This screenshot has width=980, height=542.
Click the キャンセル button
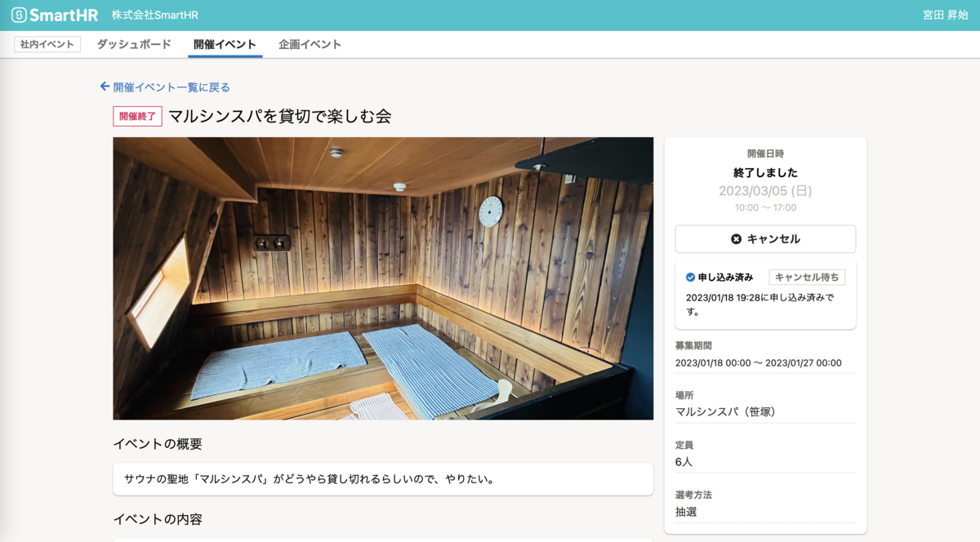765,239
